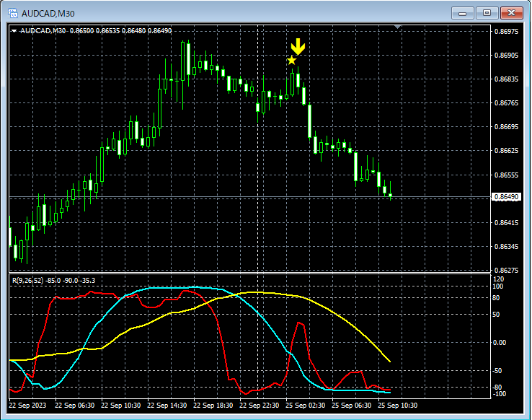This screenshot has height=420, width=532.
Task: Select the yellow star signal on chart
Action: tap(291, 61)
